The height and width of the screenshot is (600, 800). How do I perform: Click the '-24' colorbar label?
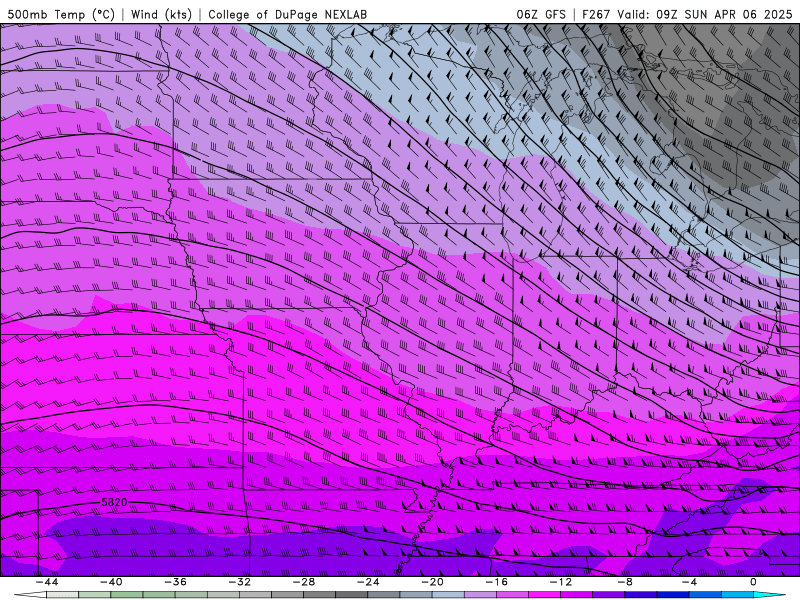coord(368,582)
